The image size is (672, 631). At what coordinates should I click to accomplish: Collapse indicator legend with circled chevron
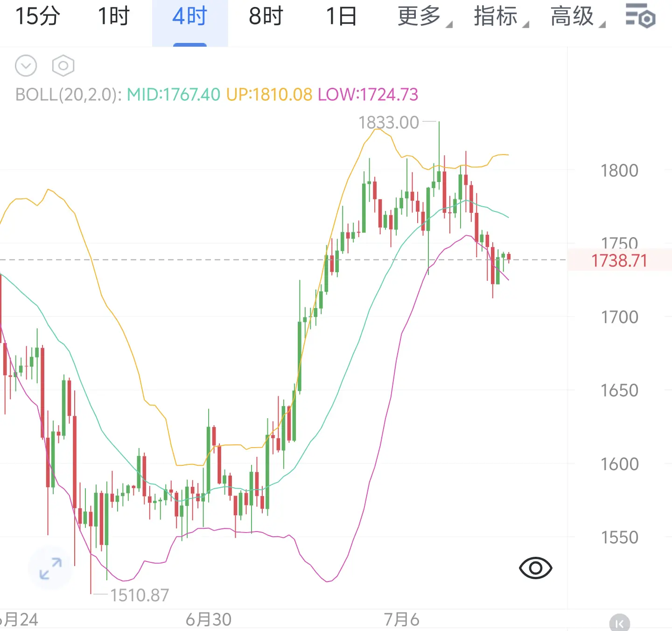point(26,66)
